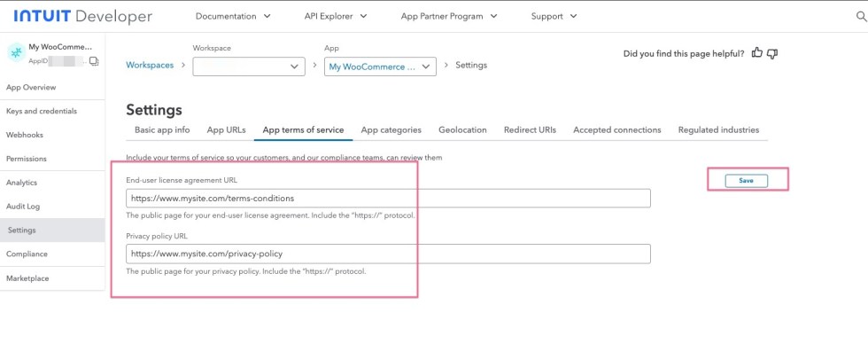
Task: Expand the App Partner Program menu
Action: point(449,16)
